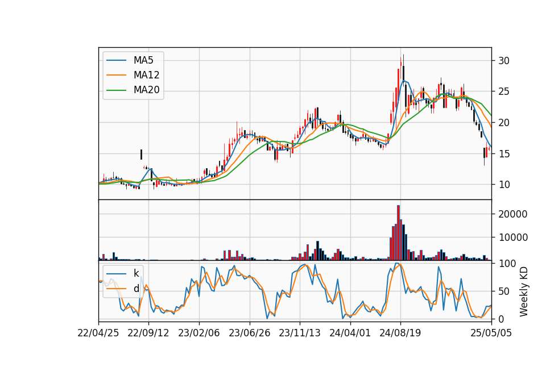Click the 22/04/25 date axis label
This screenshot has height=392, width=546.
pos(98,333)
